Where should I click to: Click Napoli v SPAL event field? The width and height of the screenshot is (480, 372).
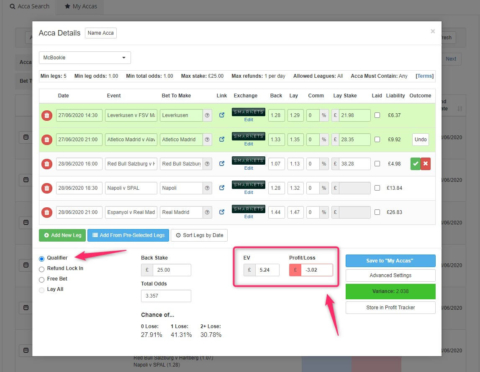point(131,188)
